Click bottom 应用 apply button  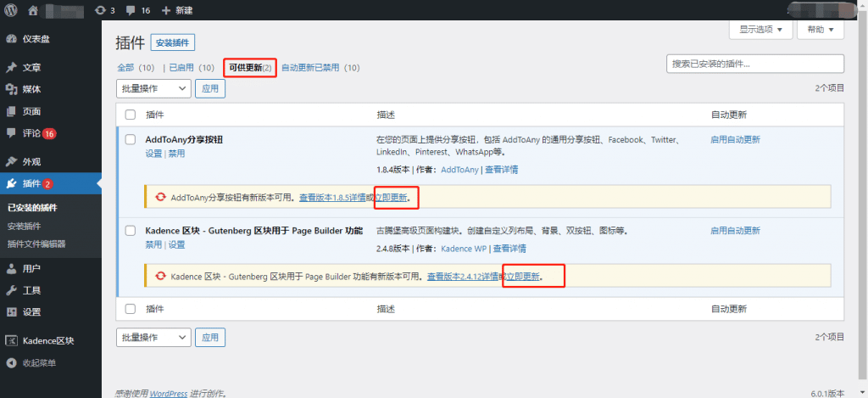(210, 337)
